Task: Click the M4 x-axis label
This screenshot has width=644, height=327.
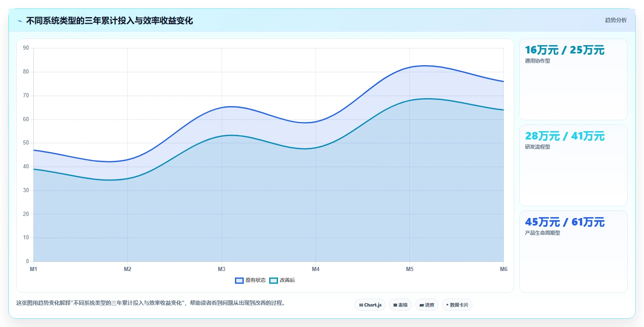Action: coord(316,269)
